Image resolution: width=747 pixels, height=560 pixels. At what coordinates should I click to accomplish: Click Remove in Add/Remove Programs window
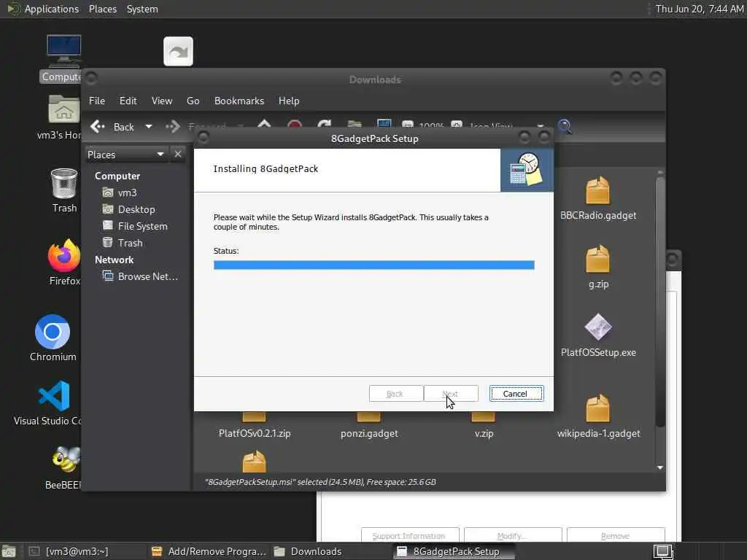click(x=616, y=535)
